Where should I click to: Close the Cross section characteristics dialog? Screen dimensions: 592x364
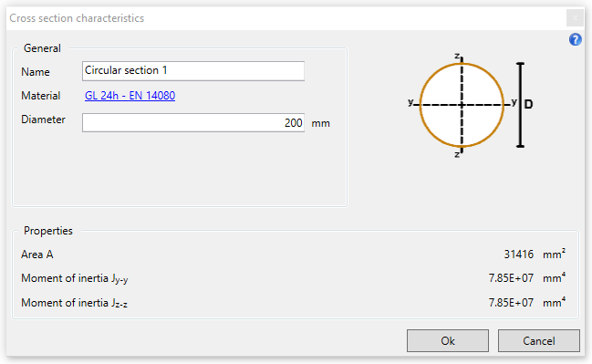tap(575, 18)
